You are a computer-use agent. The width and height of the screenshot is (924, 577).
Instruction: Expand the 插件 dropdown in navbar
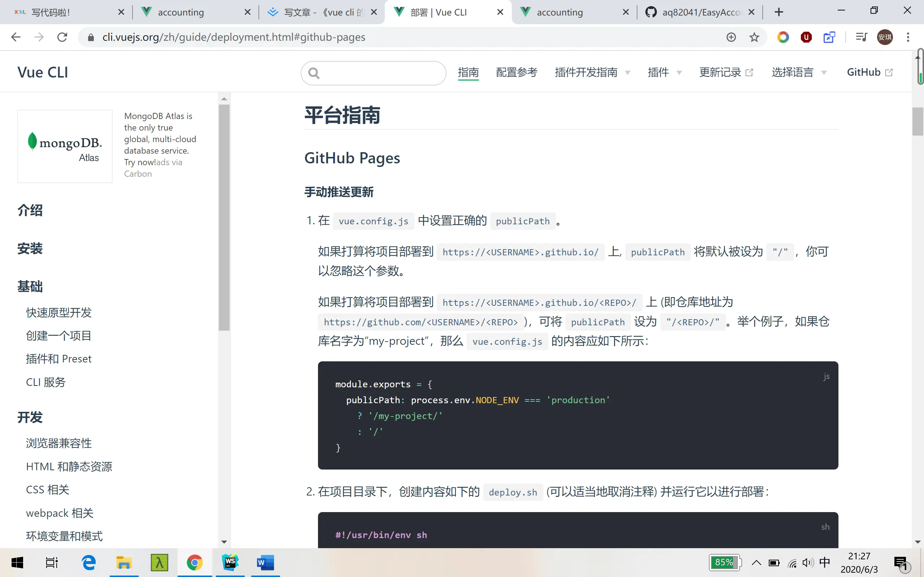664,72
